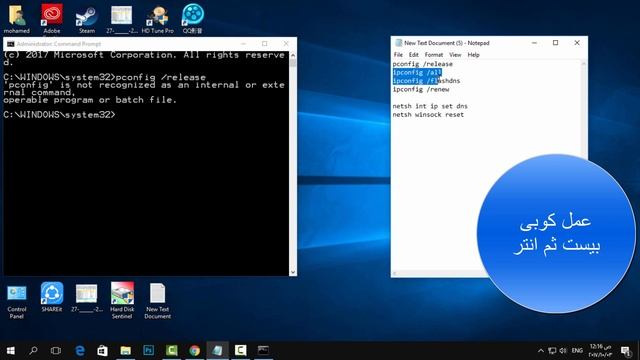Select the SHAREit desktop icon
Viewport: 640px width, 360px height.
pos(52,298)
